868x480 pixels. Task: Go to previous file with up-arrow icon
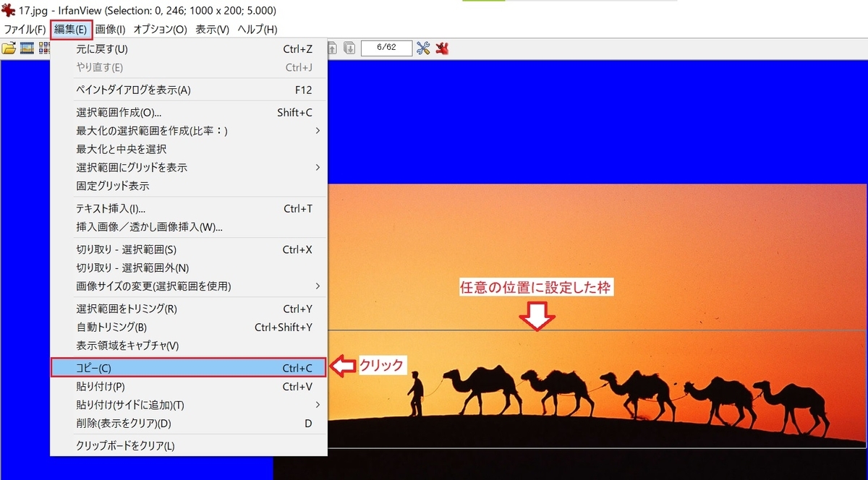[331, 48]
